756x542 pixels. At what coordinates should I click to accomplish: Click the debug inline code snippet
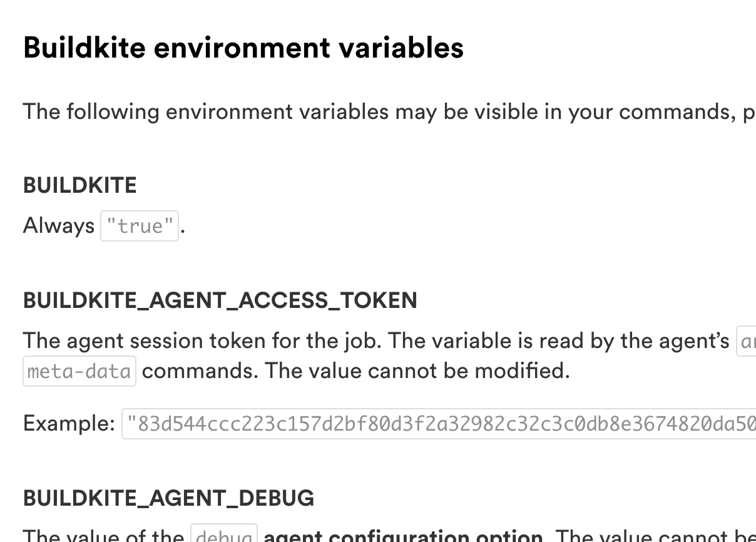tap(223, 536)
